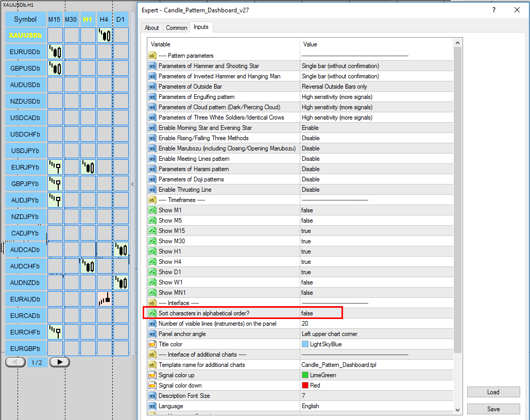Click the Number of visible lines value 20

click(376, 324)
